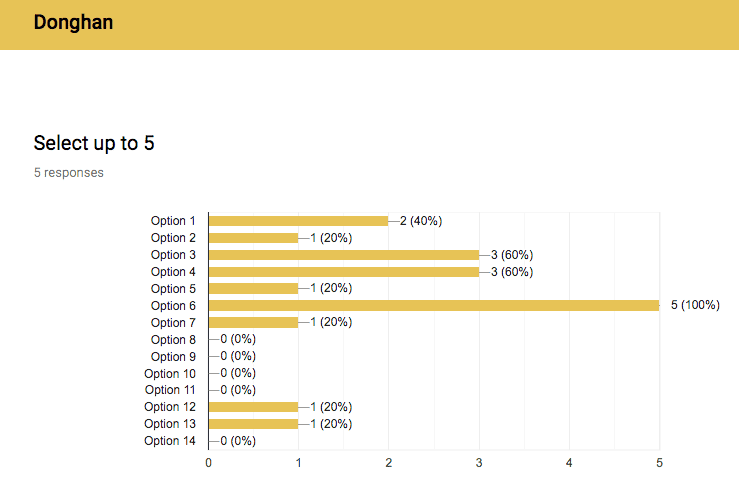This screenshot has width=739, height=504.
Task: Click the 'Select up to 5' question title
Action: [94, 143]
